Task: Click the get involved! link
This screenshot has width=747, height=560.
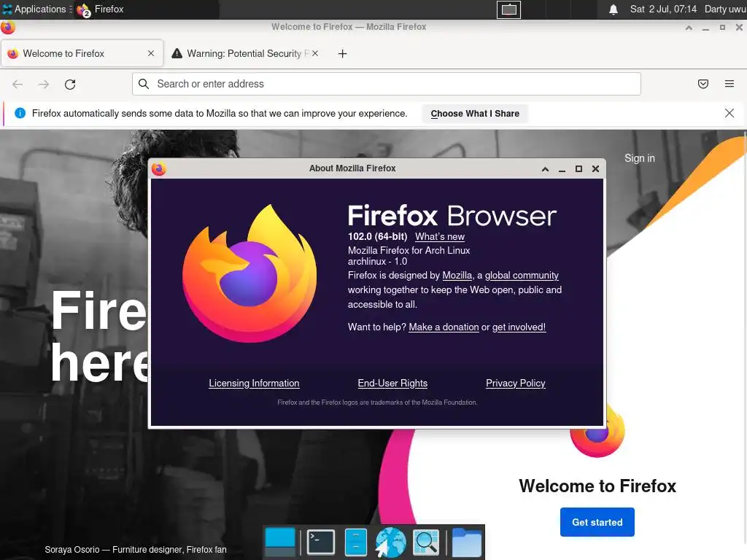Action: [x=519, y=327]
